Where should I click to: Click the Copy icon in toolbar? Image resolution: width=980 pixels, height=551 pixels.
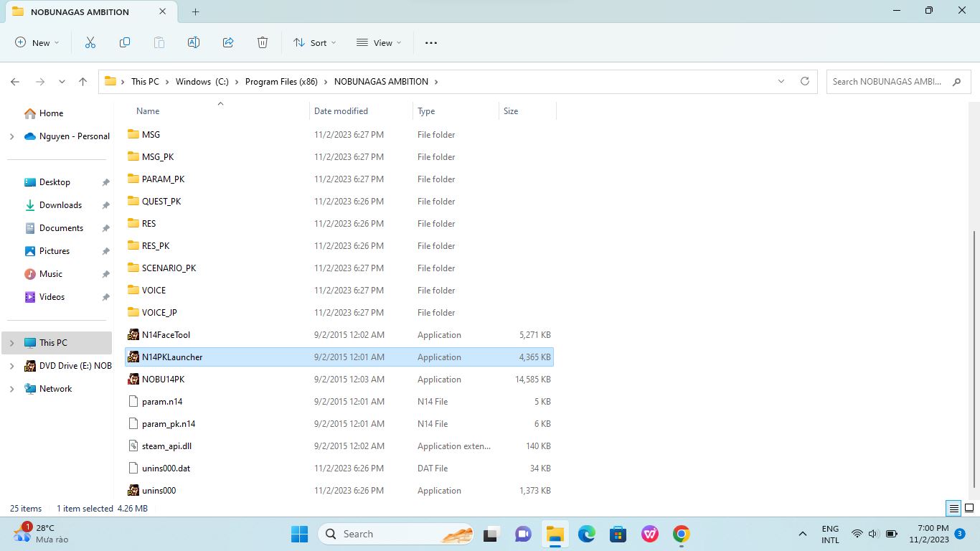coord(124,42)
